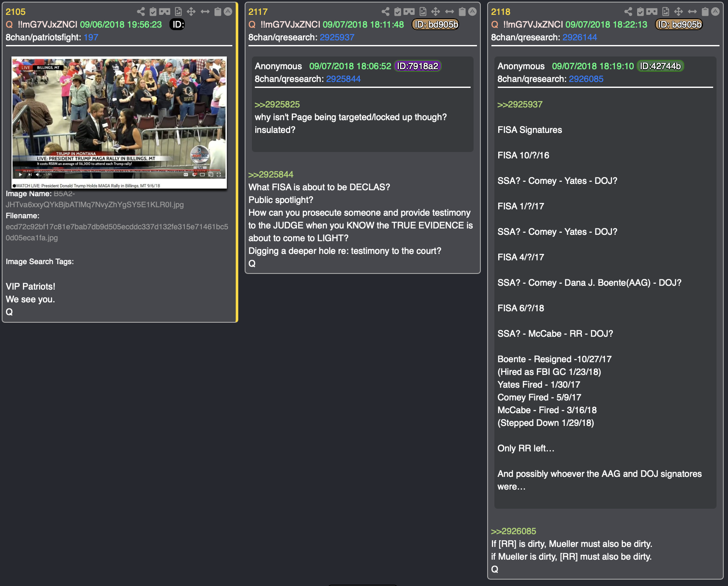
Task: Click 'What FISA is about to be DECLAS?' line
Action: tap(319, 187)
